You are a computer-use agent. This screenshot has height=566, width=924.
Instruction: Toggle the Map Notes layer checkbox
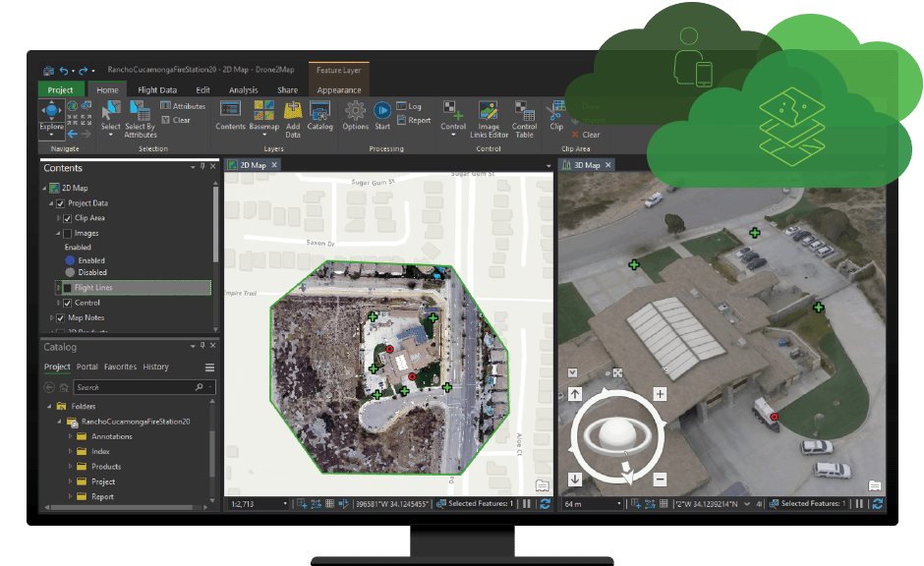(x=60, y=317)
